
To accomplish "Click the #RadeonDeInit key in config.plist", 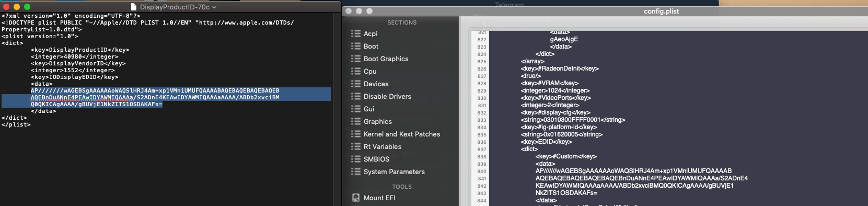I will pyautogui.click(x=560, y=68).
